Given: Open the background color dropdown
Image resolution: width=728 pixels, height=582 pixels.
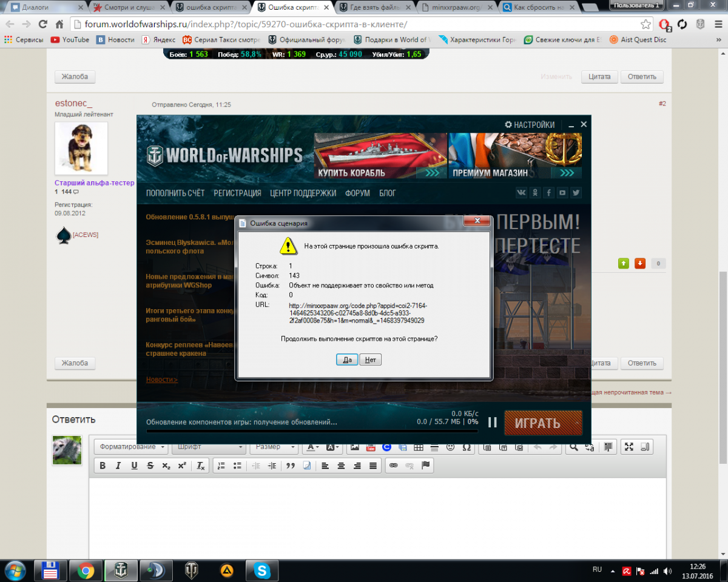Looking at the screenshot, I should click(333, 447).
